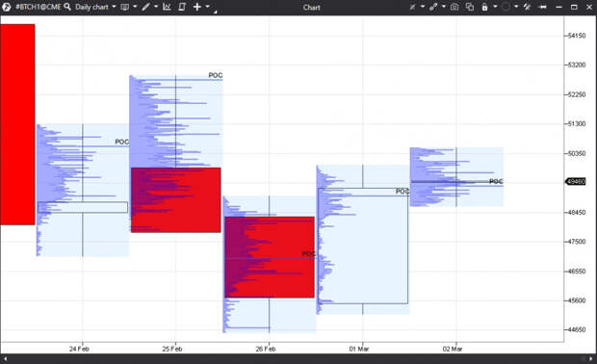
Task: Click the #BTCH1@CME instrument name
Action: pos(39,7)
